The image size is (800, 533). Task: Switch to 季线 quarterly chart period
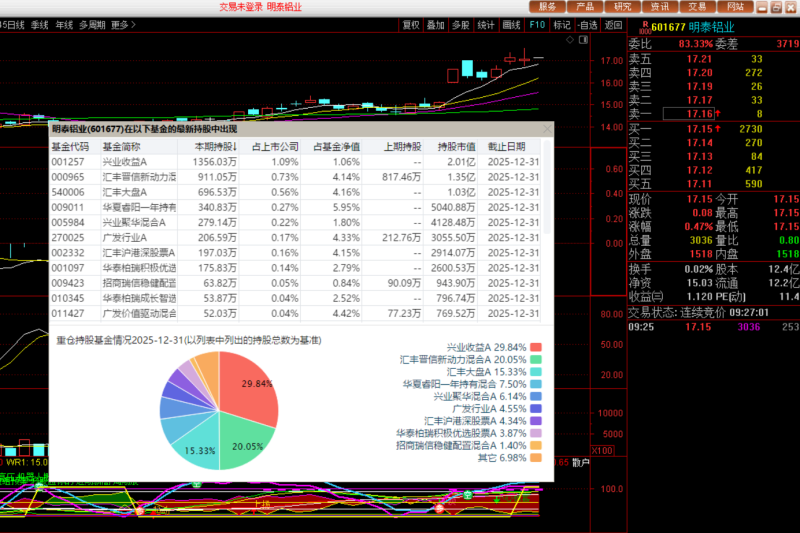coord(40,25)
